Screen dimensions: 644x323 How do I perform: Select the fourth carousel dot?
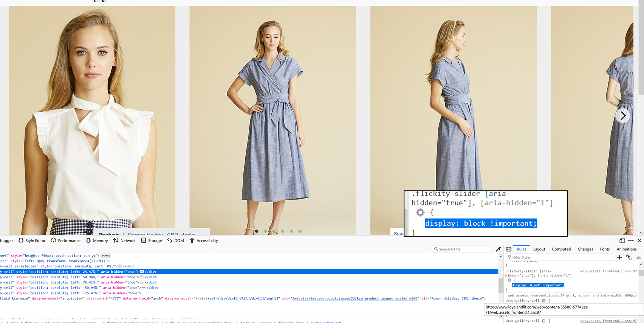click(283, 231)
